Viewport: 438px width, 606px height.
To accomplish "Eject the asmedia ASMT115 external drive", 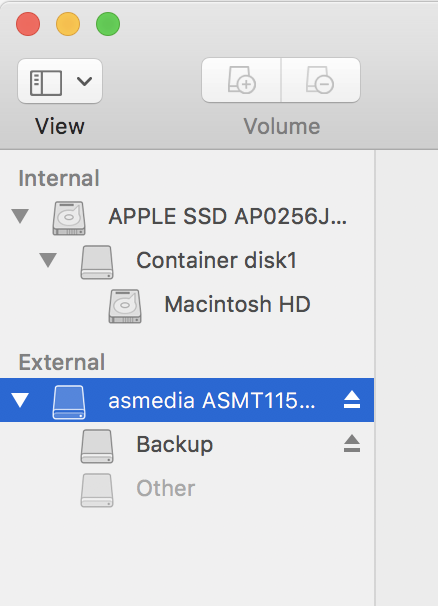I will (x=352, y=400).
